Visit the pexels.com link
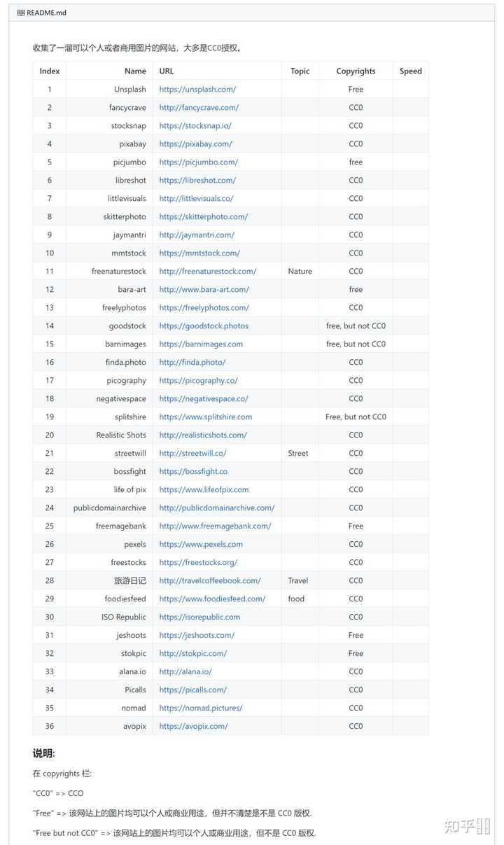504x845 pixels. pos(201,545)
